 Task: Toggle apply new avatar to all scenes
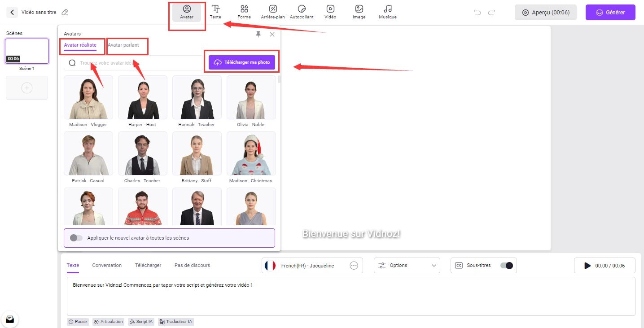point(76,238)
